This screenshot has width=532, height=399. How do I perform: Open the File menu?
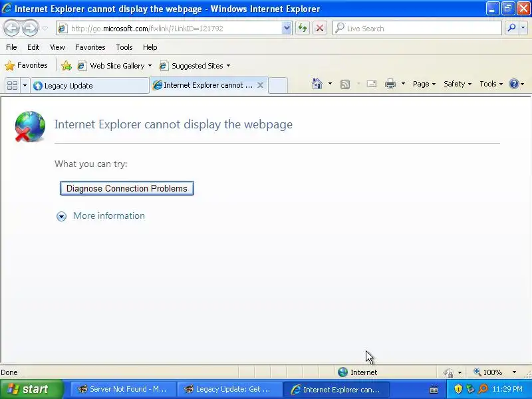pos(11,47)
